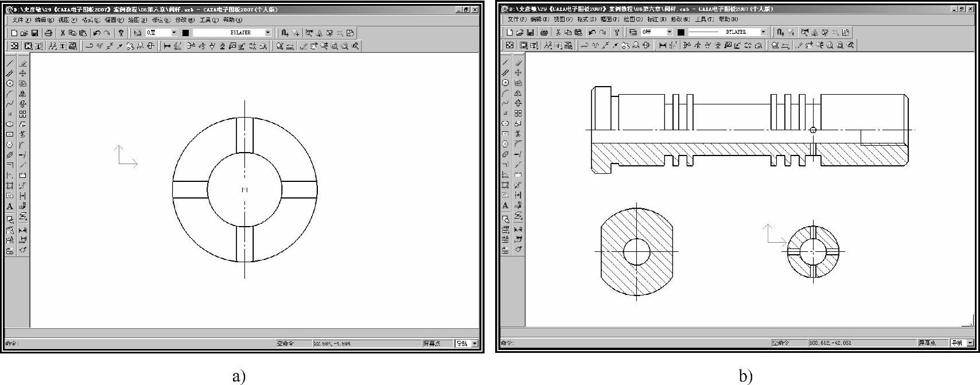Click Save icon in right window
This screenshot has height=385, width=980.
530,33
